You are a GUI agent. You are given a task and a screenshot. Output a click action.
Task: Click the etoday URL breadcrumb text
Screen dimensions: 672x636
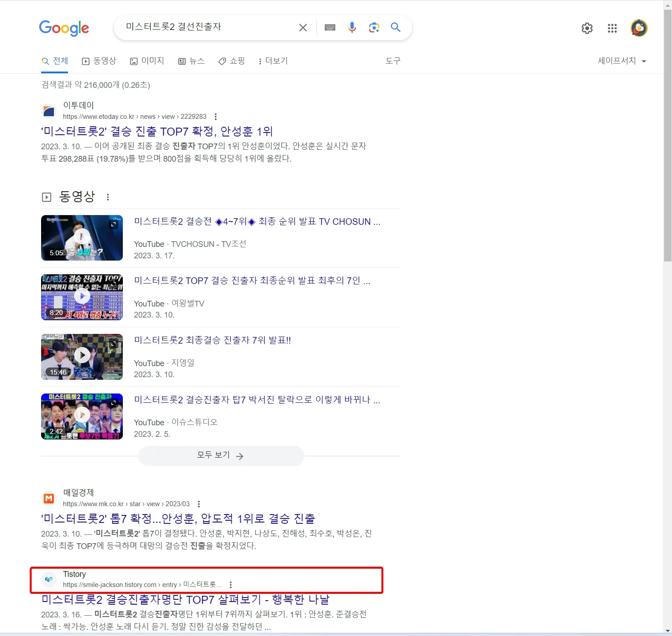(135, 117)
